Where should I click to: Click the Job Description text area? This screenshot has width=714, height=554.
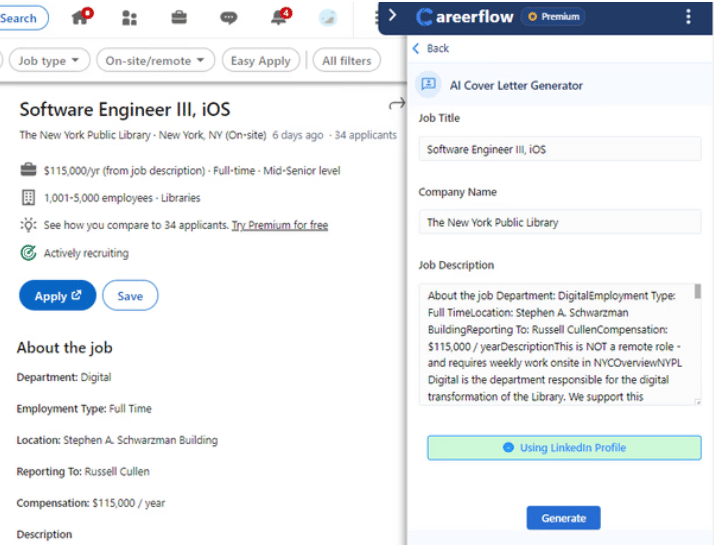[560, 344]
